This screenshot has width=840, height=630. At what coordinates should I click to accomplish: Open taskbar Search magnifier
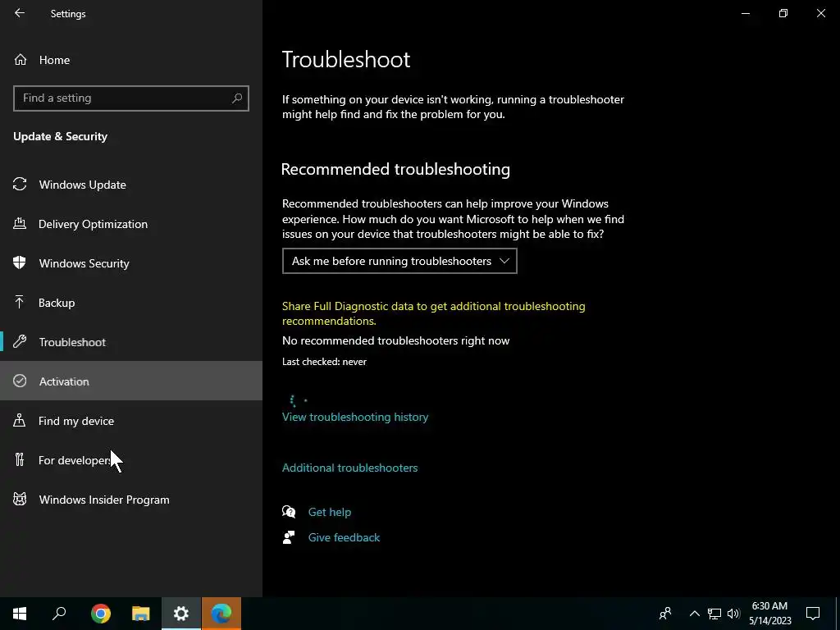click(x=59, y=614)
